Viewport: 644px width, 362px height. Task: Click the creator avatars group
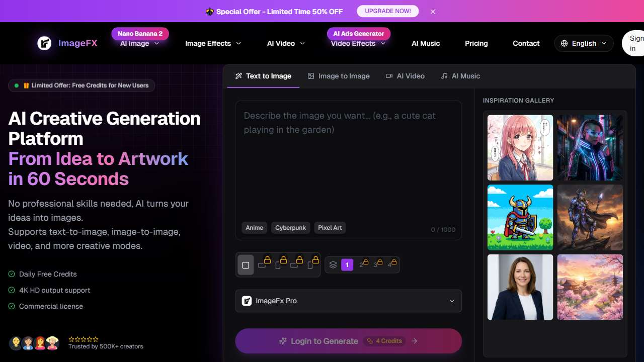tap(34, 343)
